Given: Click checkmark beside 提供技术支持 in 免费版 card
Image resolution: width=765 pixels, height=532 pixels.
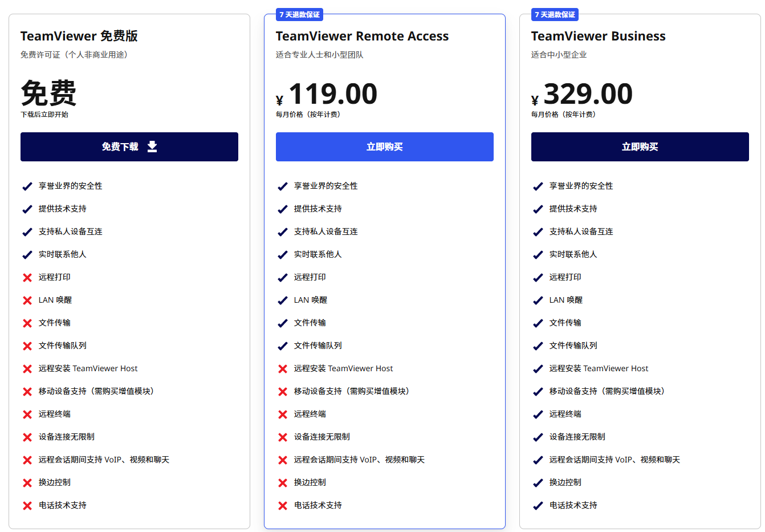Looking at the screenshot, I should click(x=27, y=209).
